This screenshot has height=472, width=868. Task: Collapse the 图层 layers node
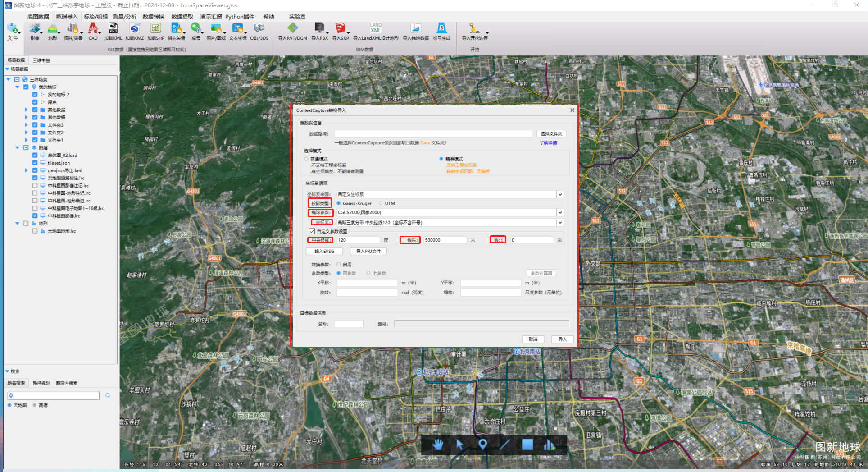[17, 147]
